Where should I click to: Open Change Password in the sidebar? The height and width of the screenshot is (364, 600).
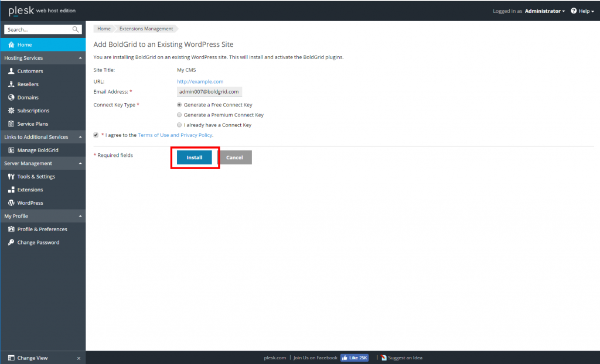pos(43,242)
